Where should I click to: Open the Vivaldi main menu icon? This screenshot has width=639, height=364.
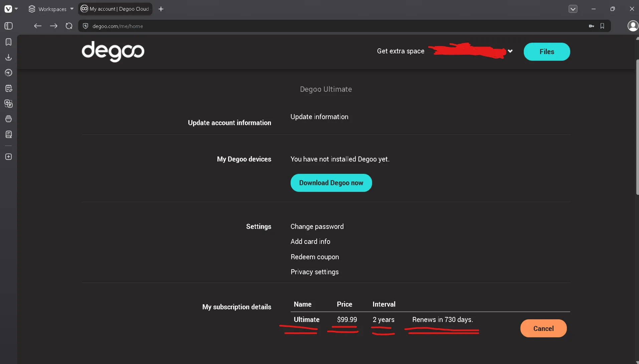tap(8, 9)
